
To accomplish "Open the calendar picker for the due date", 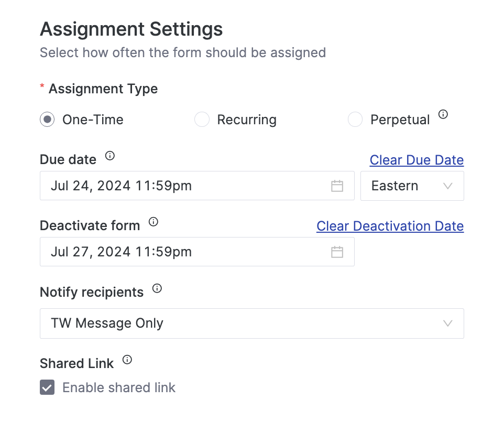I will (x=337, y=186).
